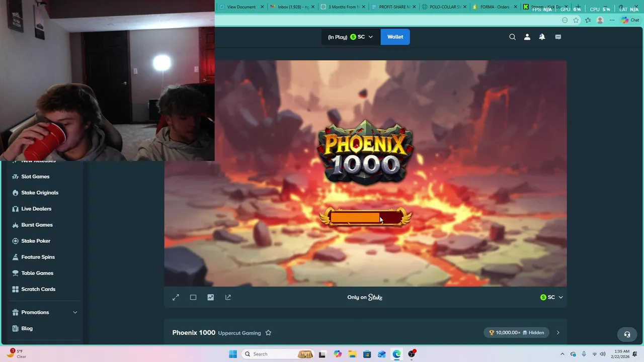Open Stake Originals in the sidebar
This screenshot has width=644, height=362.
40,193
